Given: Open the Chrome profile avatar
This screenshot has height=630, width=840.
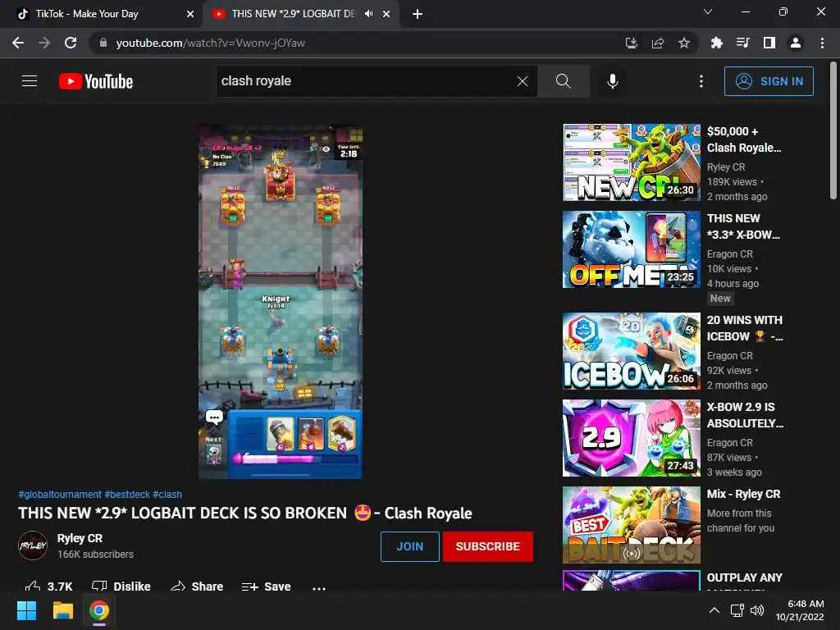Looking at the screenshot, I should tap(796, 43).
